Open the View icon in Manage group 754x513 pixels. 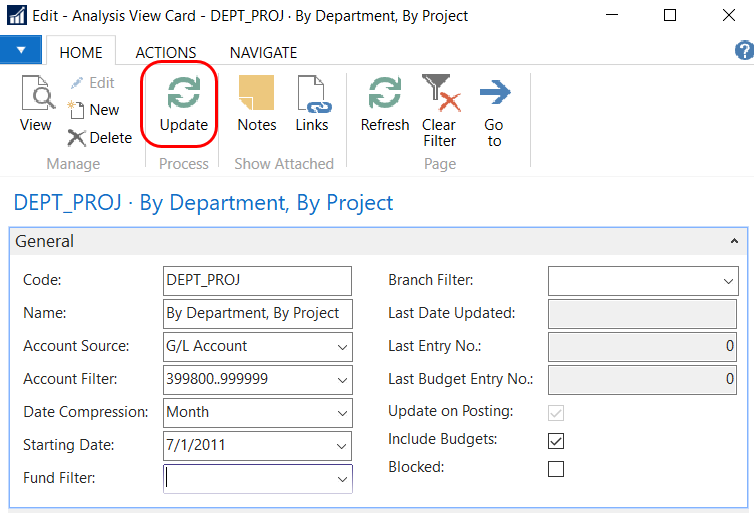click(x=36, y=96)
